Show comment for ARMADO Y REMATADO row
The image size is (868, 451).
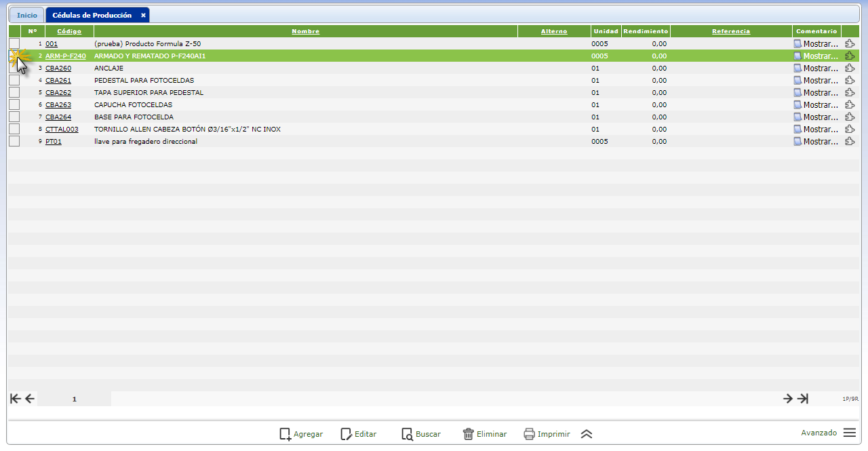coord(816,56)
